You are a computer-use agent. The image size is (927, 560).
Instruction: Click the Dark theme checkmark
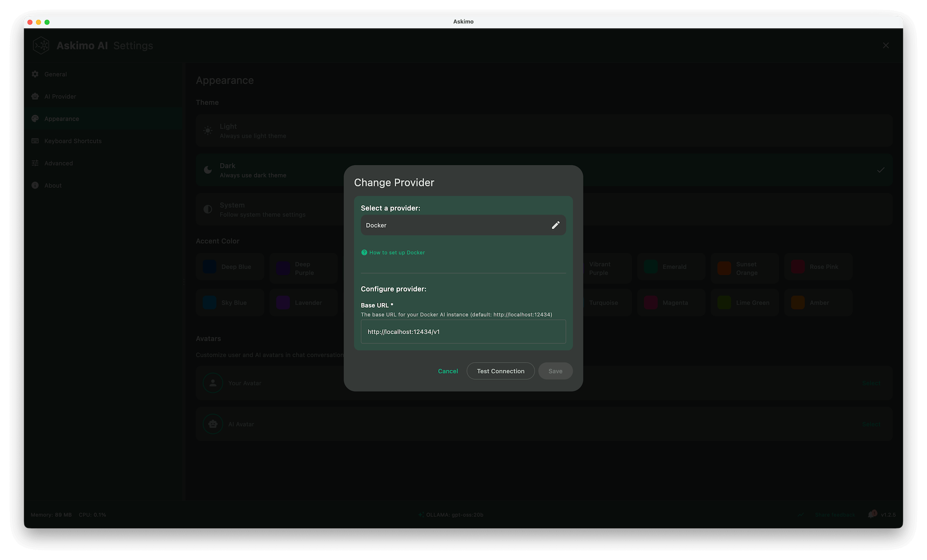tap(880, 170)
